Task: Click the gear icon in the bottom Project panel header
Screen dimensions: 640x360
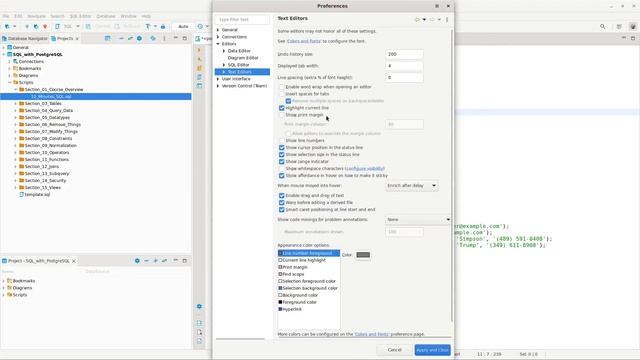Action: [x=137, y=261]
